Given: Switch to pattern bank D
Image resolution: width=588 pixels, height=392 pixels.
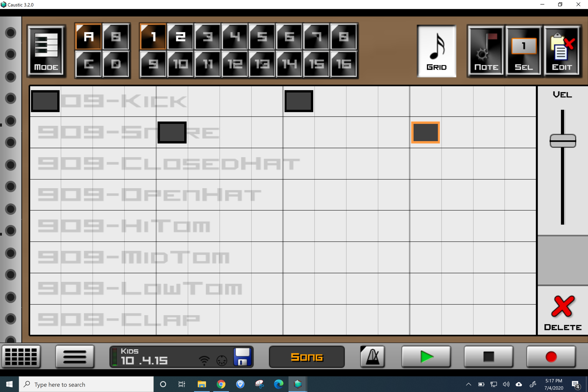Looking at the screenshot, I should tap(116, 64).
